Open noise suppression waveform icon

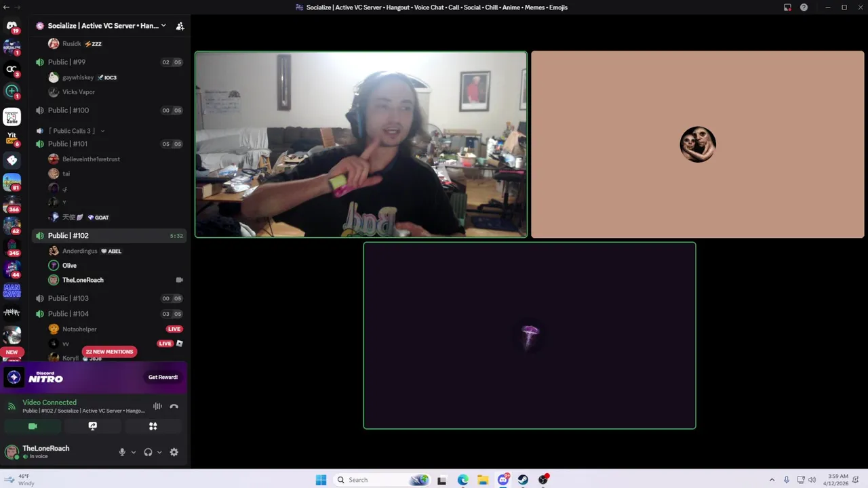(x=157, y=406)
